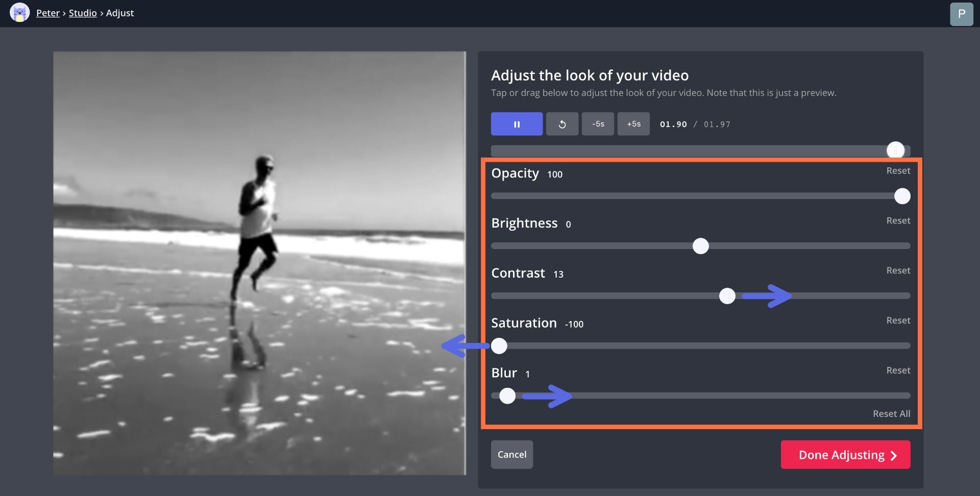Go to the Studio breadcrumb link

click(x=83, y=13)
